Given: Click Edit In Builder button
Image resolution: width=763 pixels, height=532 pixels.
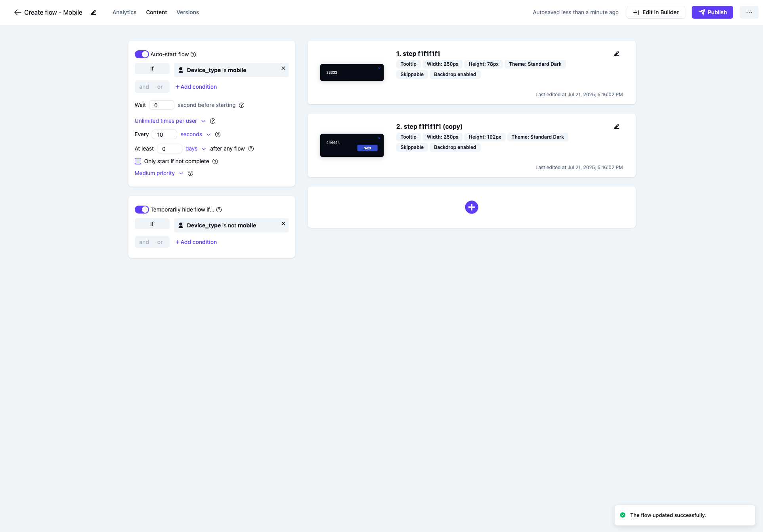Looking at the screenshot, I should click(656, 12).
